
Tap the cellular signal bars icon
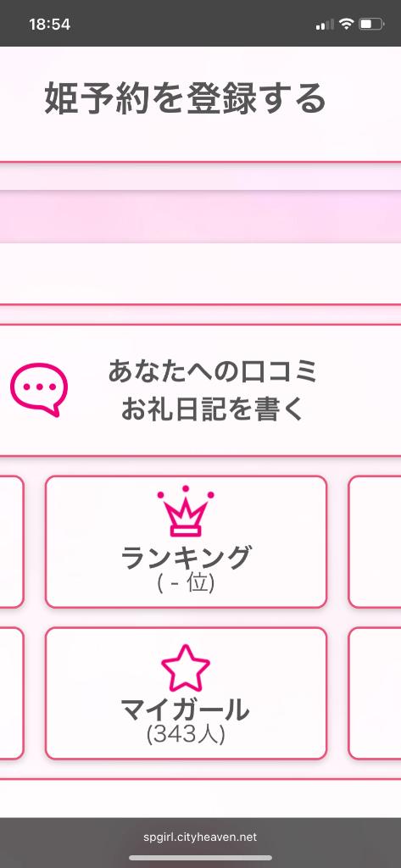pyautogui.click(x=325, y=25)
